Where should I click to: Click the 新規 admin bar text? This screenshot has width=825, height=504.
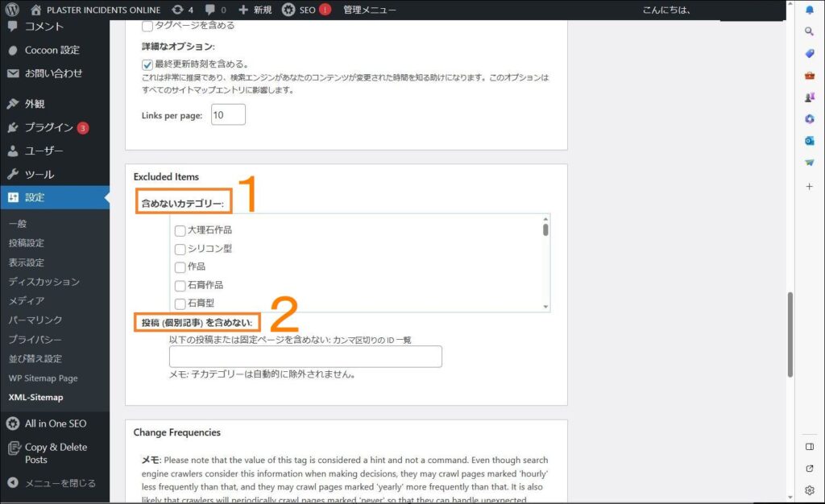[263, 10]
